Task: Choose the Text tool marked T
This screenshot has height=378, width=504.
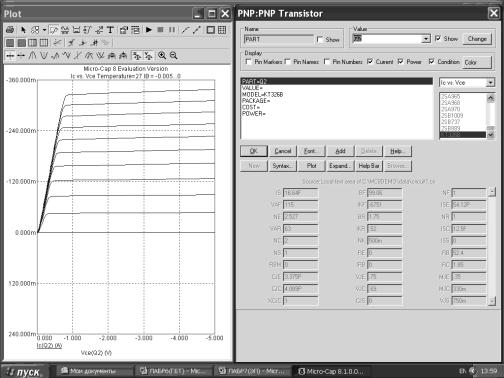Action: 110,30
